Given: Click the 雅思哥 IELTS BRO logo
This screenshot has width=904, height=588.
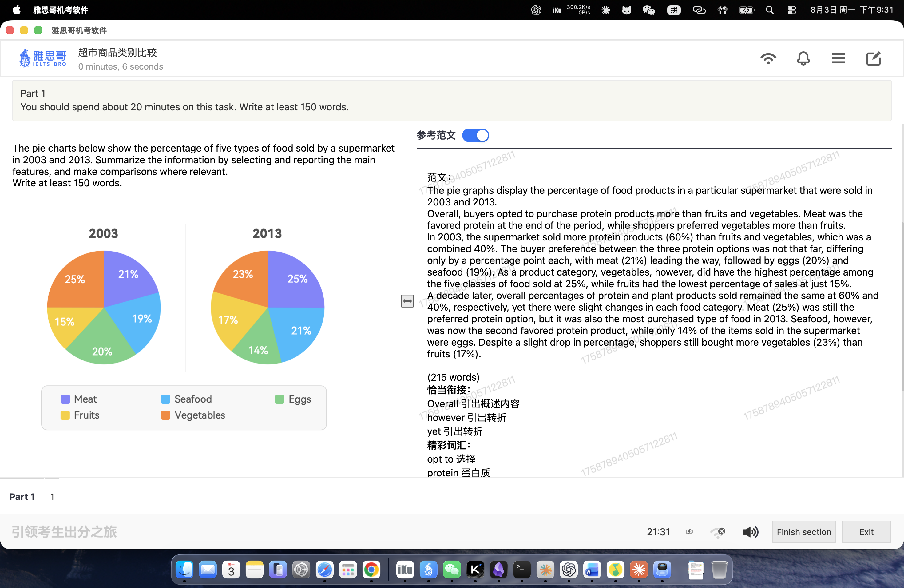Looking at the screenshot, I should click(x=42, y=58).
